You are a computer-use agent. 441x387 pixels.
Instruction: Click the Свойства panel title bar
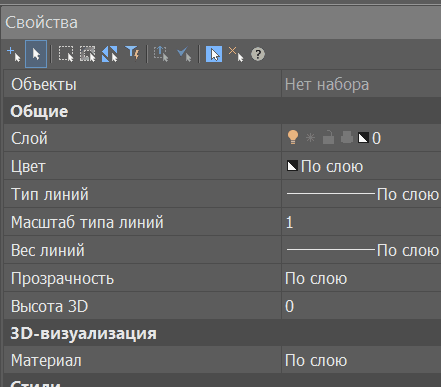tap(222, 22)
